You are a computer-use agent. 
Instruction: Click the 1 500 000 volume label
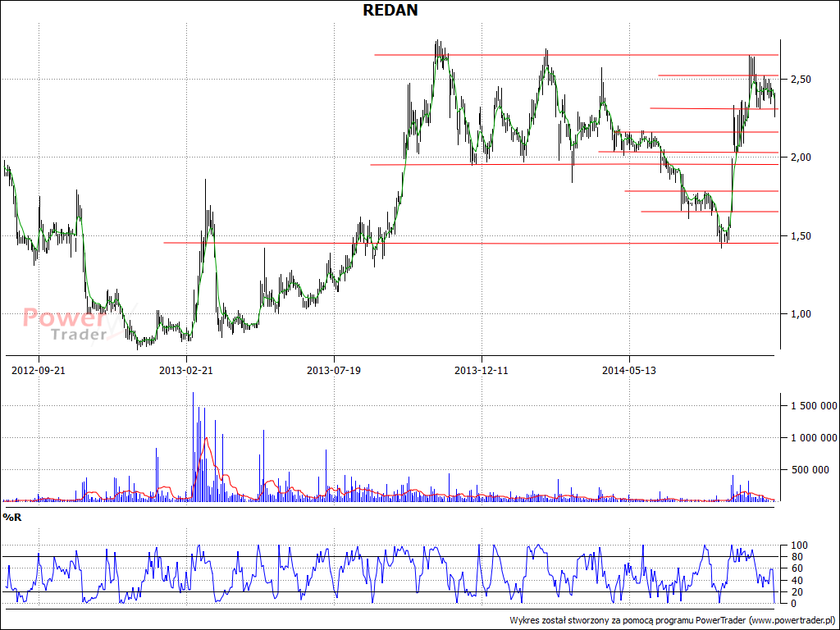click(x=814, y=406)
